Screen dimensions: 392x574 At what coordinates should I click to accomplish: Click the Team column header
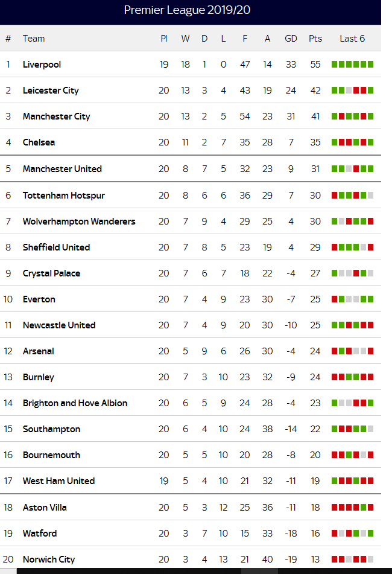coord(34,39)
